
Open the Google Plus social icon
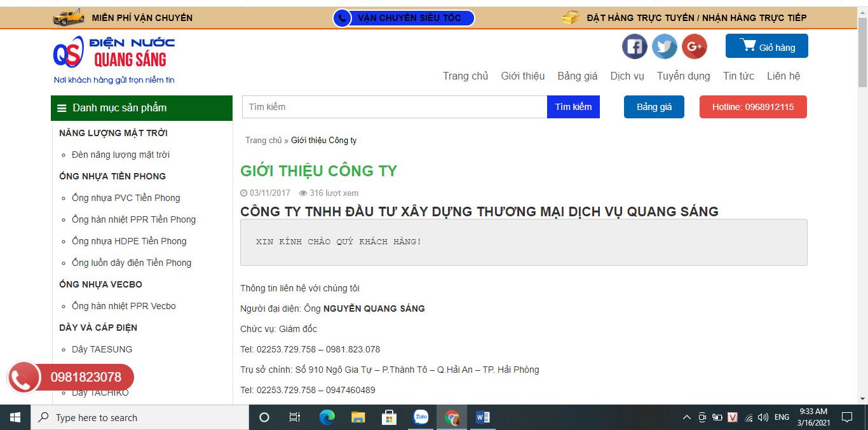click(695, 46)
